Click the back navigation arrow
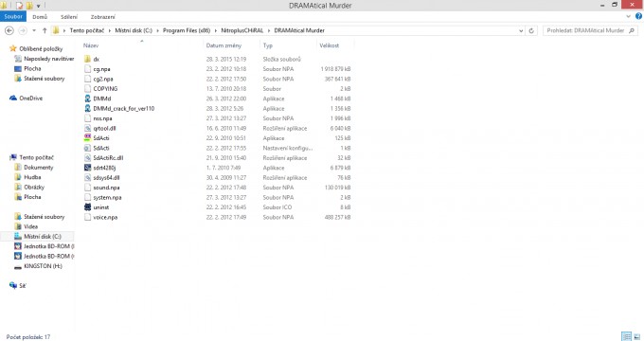The height and width of the screenshot is (341, 644). click(x=9, y=30)
